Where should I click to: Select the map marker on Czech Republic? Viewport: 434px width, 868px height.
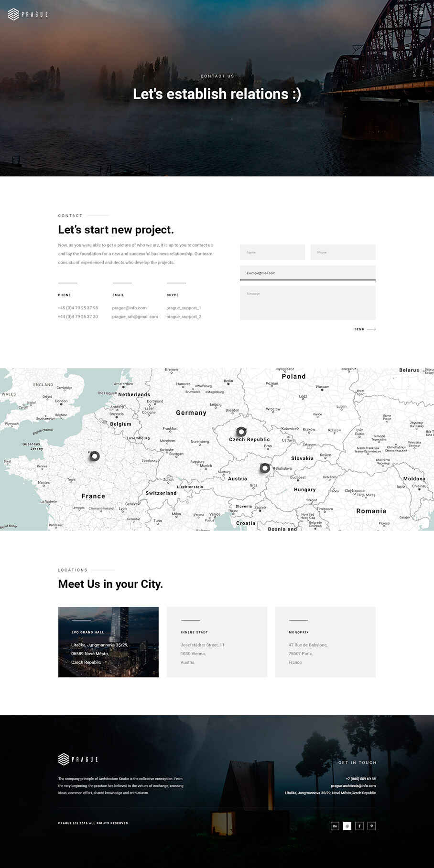pyautogui.click(x=241, y=431)
